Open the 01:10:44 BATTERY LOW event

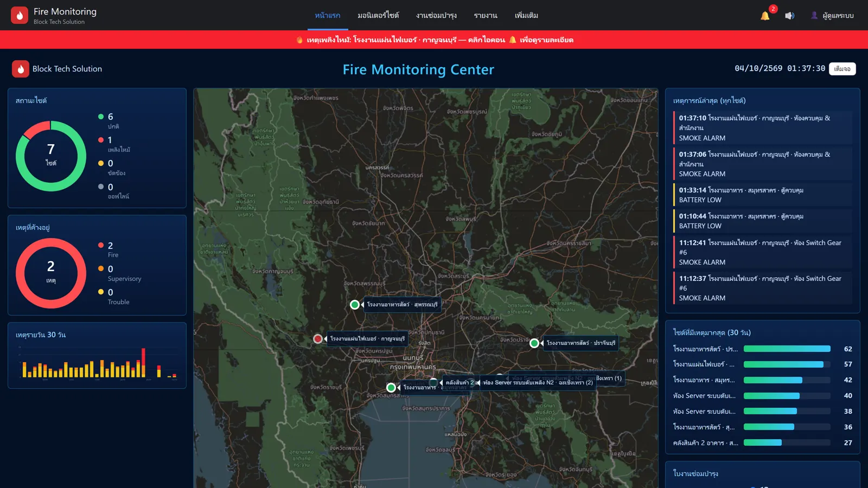(763, 221)
